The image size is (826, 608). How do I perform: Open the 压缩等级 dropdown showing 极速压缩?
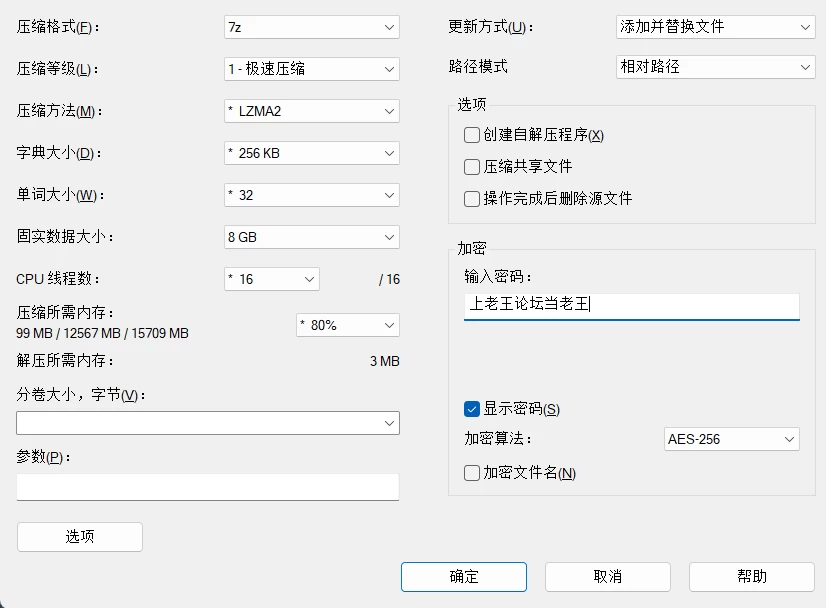pos(312,69)
